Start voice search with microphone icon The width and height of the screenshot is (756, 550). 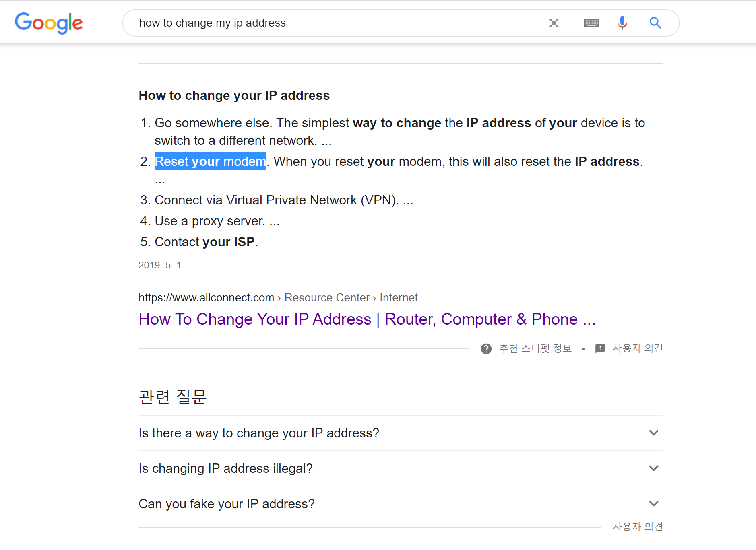click(x=622, y=23)
